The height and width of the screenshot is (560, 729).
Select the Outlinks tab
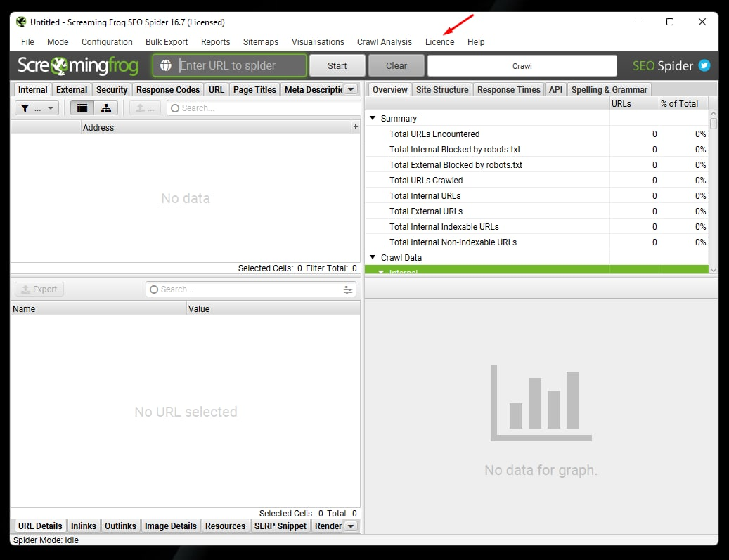pos(120,526)
